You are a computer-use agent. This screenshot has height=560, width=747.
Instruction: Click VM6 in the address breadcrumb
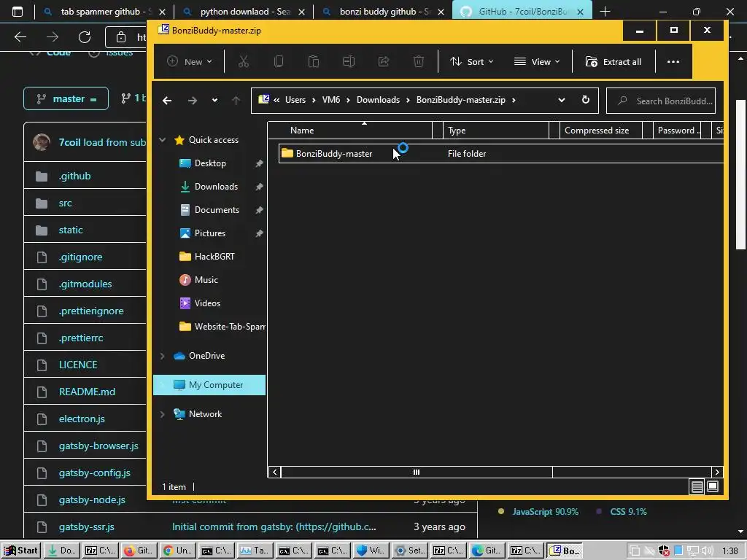tap(331, 100)
